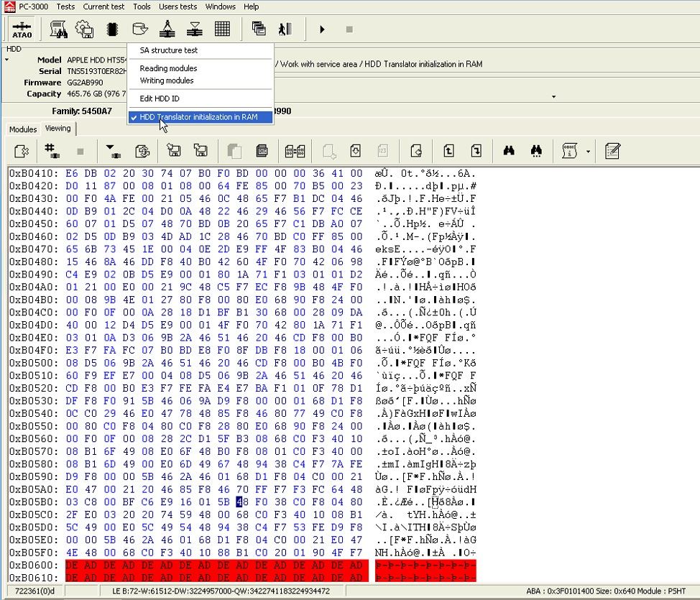This screenshot has width=700, height=600.
Task: Click the floppy disk refresh icon
Action: [x=142, y=152]
